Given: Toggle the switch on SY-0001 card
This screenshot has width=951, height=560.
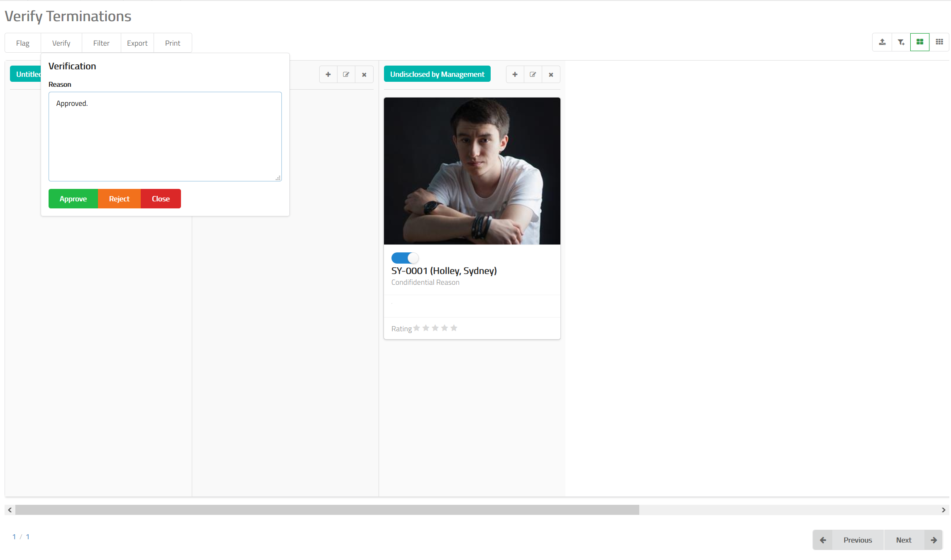Looking at the screenshot, I should (405, 258).
